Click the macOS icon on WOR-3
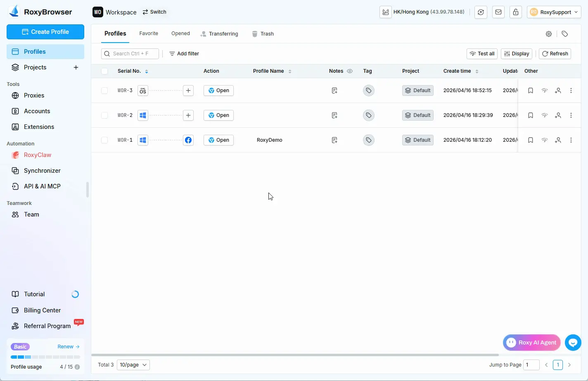The height and width of the screenshot is (381, 588). [143, 90]
